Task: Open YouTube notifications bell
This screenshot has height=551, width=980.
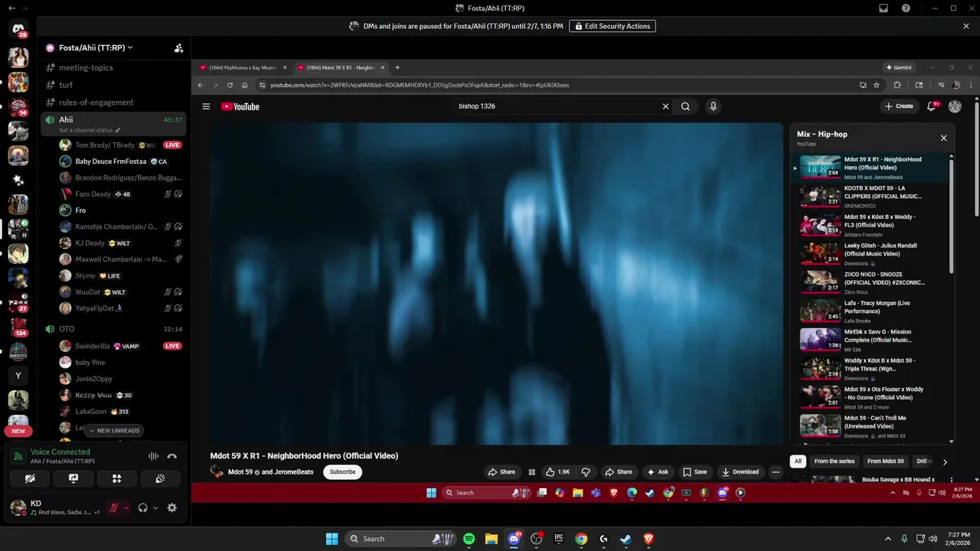Action: coord(932,106)
